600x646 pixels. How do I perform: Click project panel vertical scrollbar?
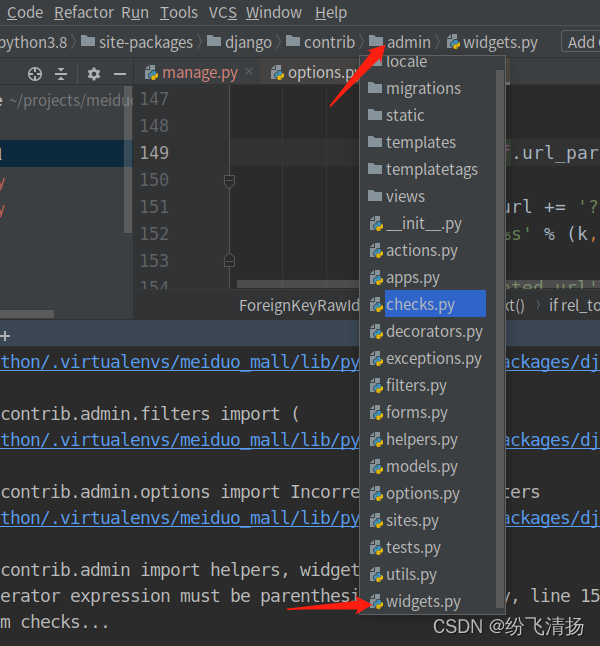128,160
